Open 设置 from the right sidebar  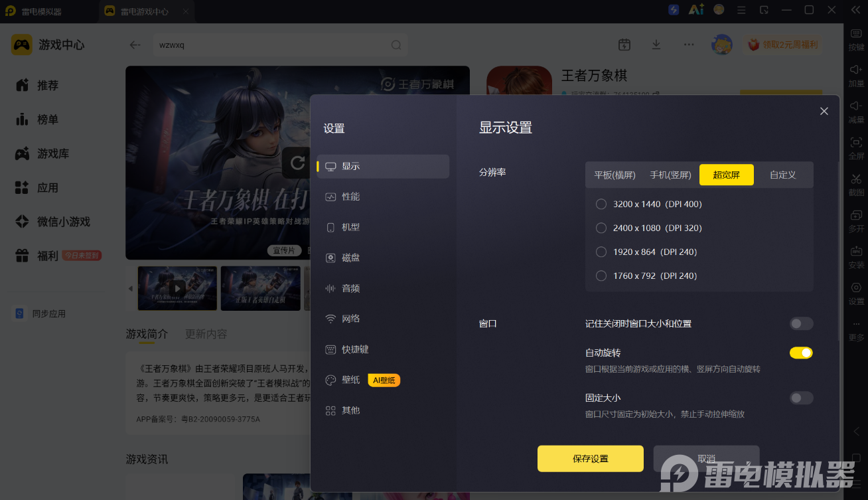click(856, 293)
